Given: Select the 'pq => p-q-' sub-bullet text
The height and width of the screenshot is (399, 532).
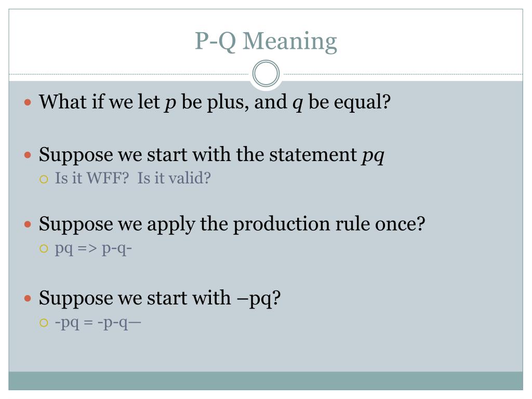Looking at the screenshot, I should [x=94, y=249].
